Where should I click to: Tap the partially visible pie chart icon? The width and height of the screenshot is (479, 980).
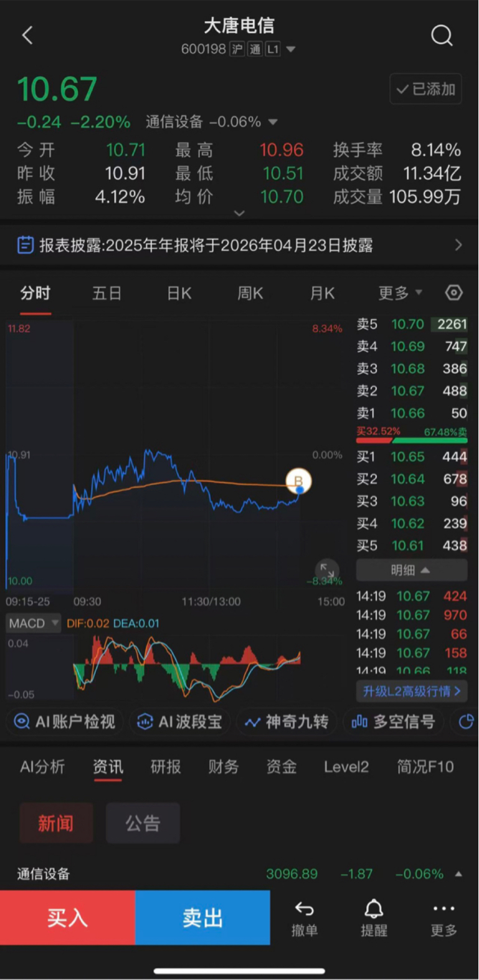coord(466,721)
